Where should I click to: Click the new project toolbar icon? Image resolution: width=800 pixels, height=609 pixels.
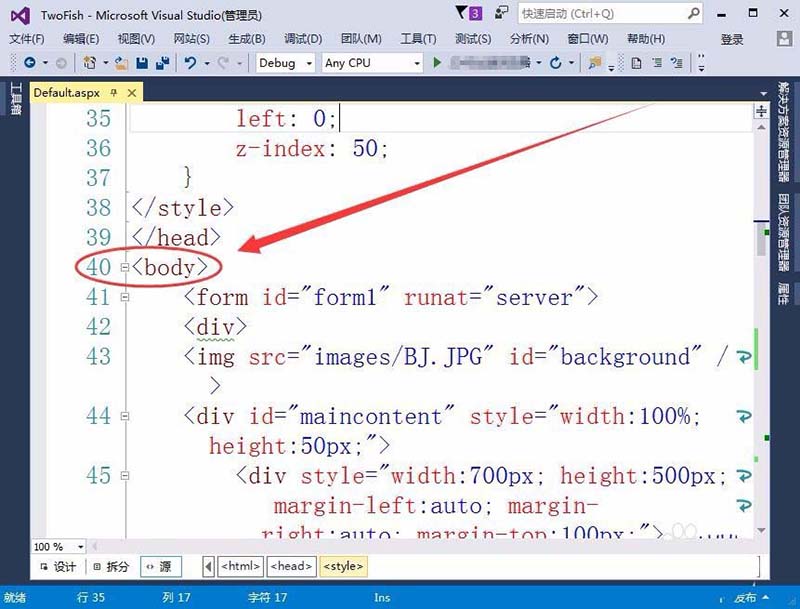(x=89, y=63)
